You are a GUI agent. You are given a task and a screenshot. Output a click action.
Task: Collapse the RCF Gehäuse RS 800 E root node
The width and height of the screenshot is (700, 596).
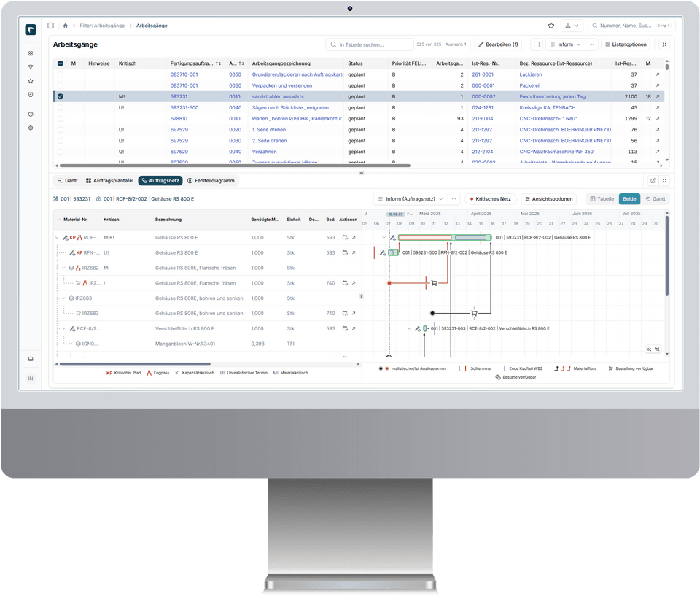pos(57,238)
